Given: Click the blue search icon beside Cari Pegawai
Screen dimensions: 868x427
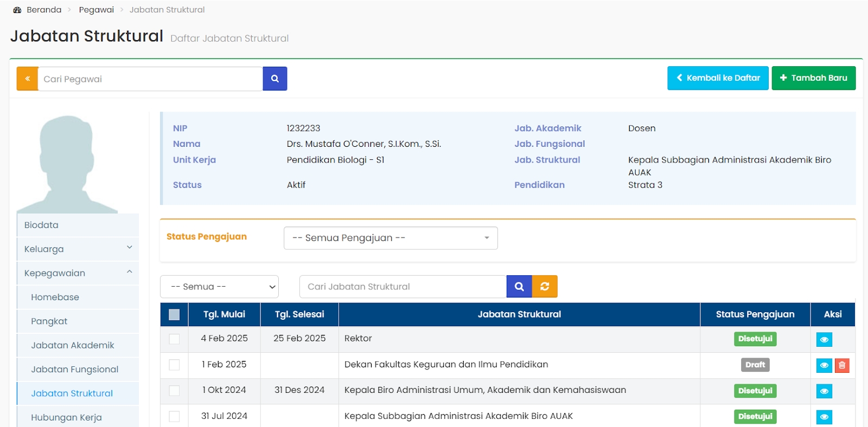Looking at the screenshot, I should point(275,79).
